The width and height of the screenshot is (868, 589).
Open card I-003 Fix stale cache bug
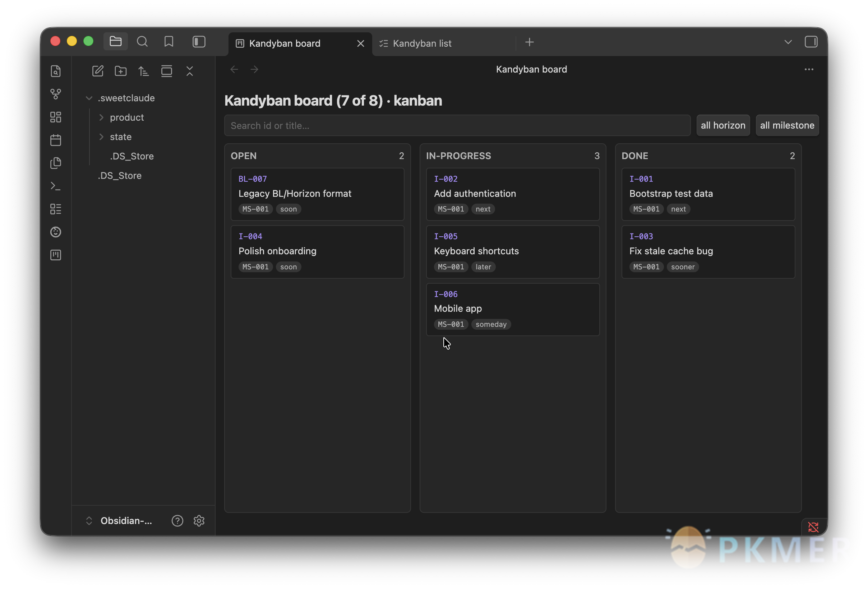708,252
